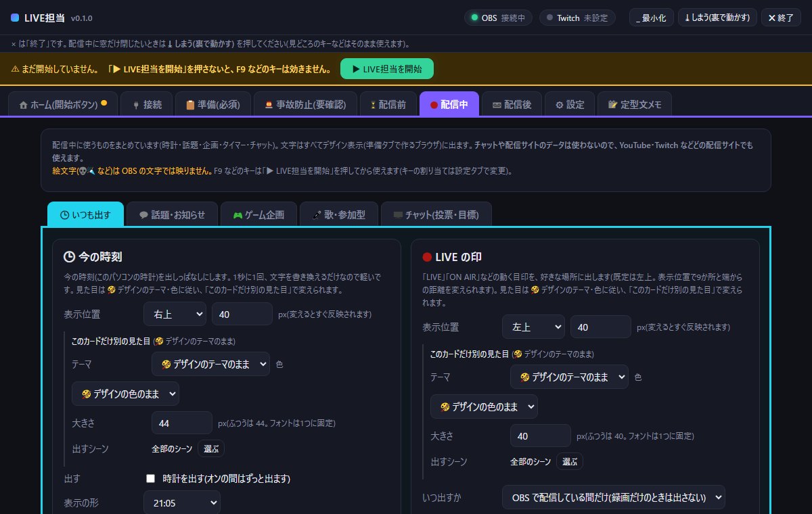
Task: Go to the 配信後 tab
Action: click(512, 105)
